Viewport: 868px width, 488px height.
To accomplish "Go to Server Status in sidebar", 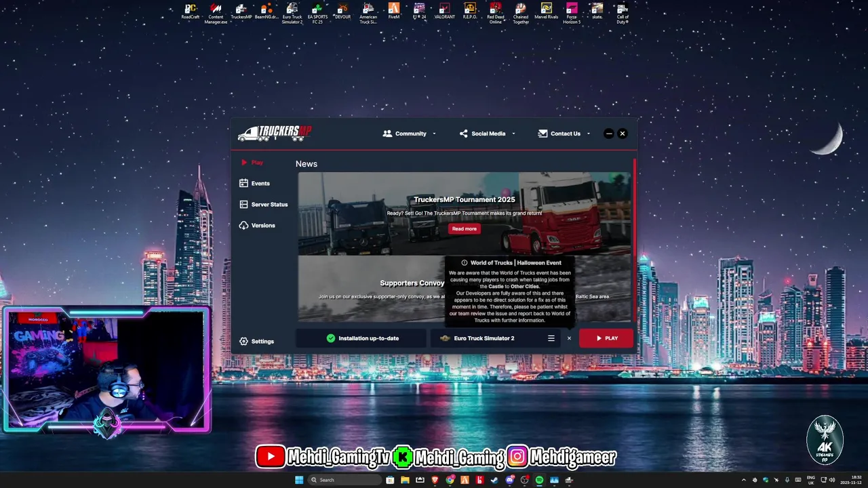I will click(x=264, y=205).
